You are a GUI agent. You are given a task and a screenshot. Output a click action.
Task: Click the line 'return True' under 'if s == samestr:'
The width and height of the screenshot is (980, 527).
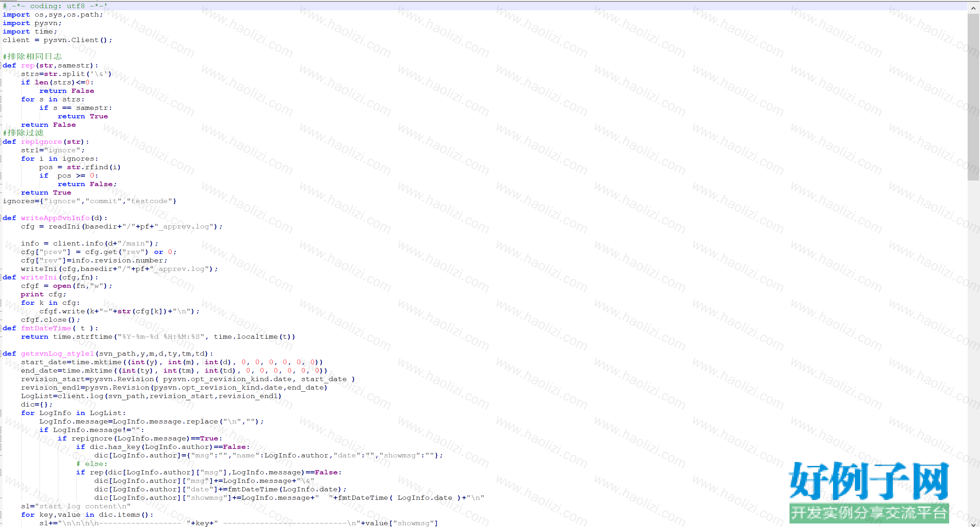tap(83, 116)
